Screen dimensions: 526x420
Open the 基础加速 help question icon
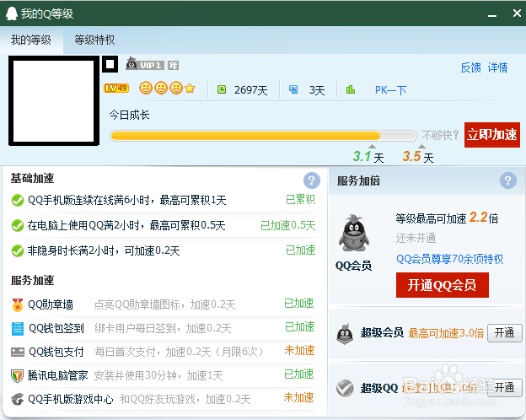pyautogui.click(x=312, y=180)
